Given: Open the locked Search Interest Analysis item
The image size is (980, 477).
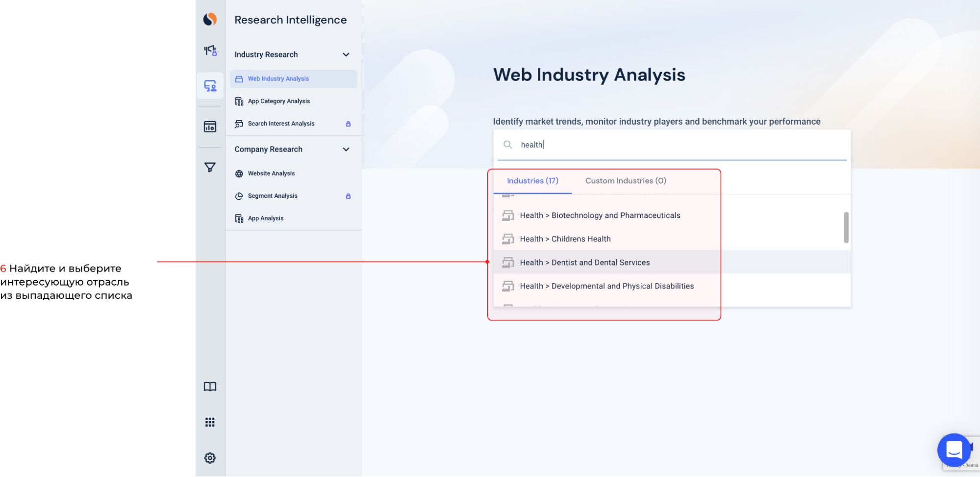Looking at the screenshot, I should [281, 124].
